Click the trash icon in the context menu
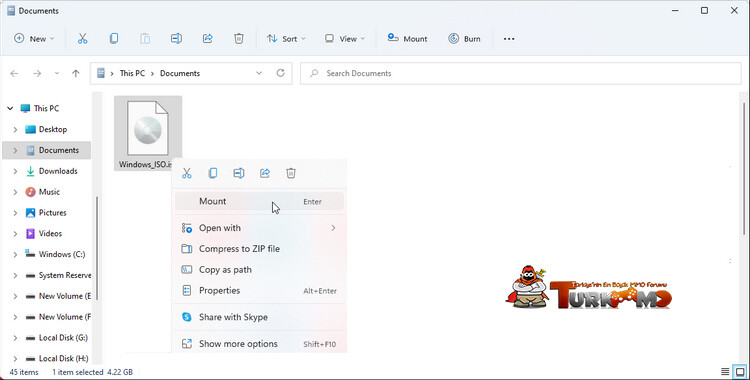The height and width of the screenshot is (380, 750). pos(291,173)
